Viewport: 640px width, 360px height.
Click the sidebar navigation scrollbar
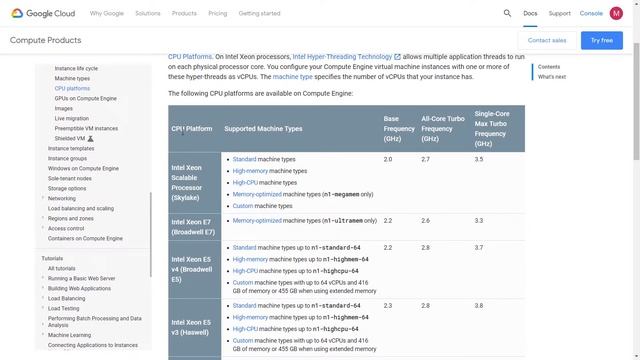point(151,235)
